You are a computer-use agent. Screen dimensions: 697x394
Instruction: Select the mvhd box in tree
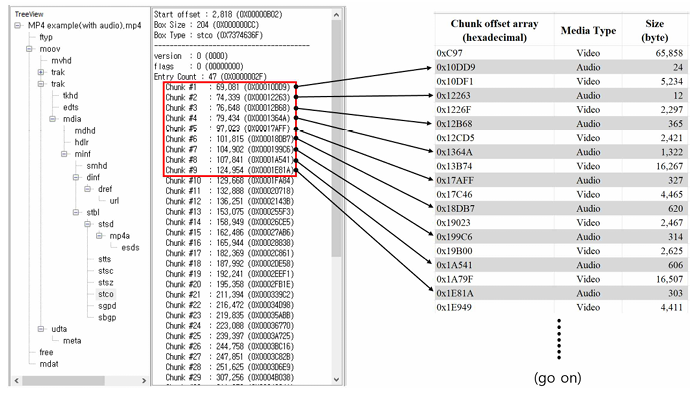point(61,60)
